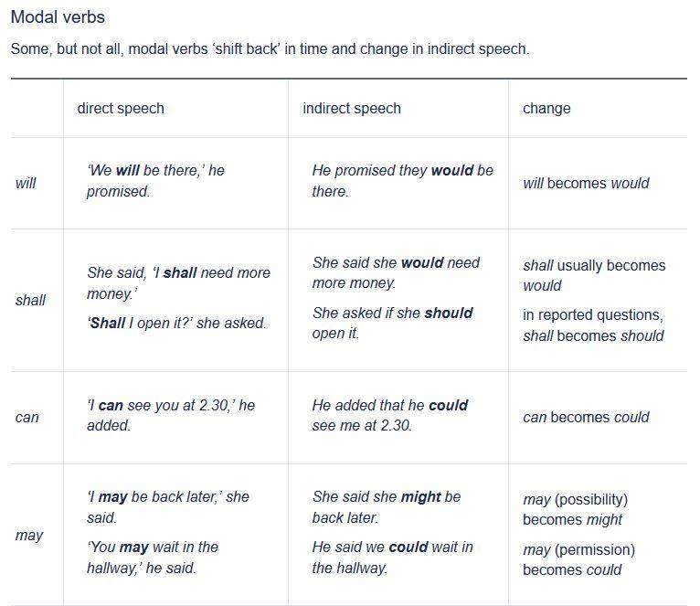Click the 'can becomes could' cell
700x606 pixels.
tap(586, 417)
